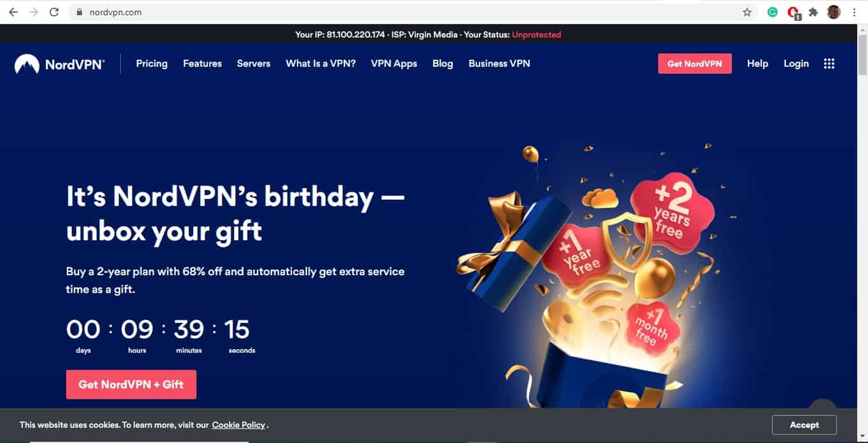Go to the Servers page
This screenshot has height=443, width=868.
click(x=254, y=64)
